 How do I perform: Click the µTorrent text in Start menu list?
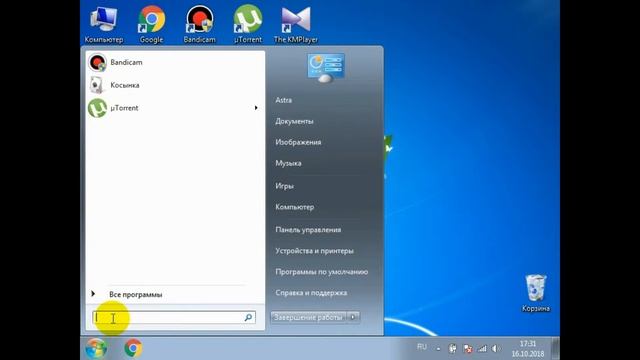124,108
